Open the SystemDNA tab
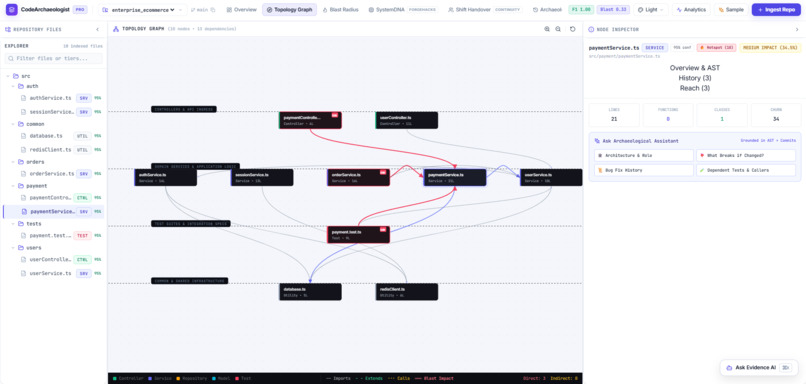The height and width of the screenshot is (384, 806). 402,10
